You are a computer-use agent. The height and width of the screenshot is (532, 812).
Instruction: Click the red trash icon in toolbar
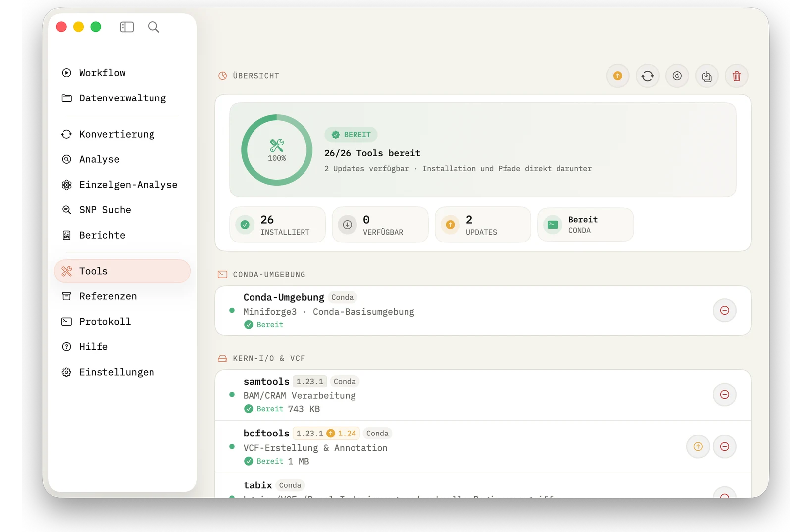(x=736, y=76)
